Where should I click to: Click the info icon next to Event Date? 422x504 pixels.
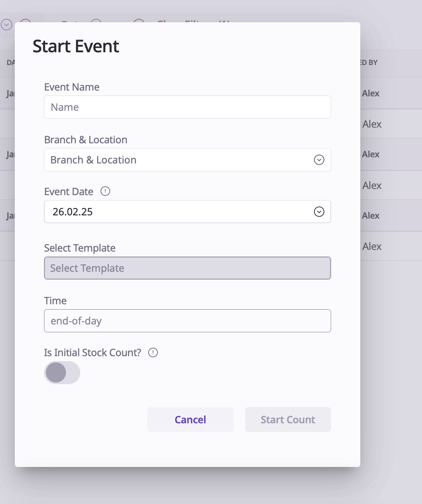[x=105, y=191]
